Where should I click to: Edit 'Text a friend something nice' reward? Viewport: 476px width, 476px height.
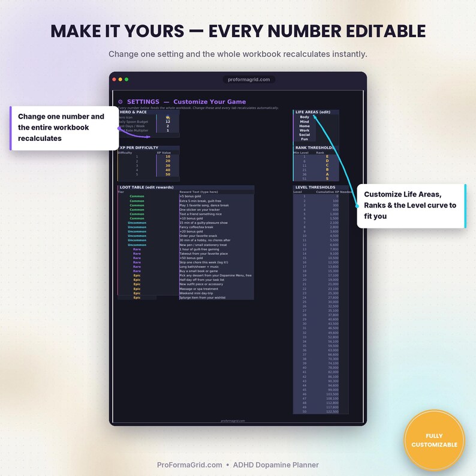[216, 214]
